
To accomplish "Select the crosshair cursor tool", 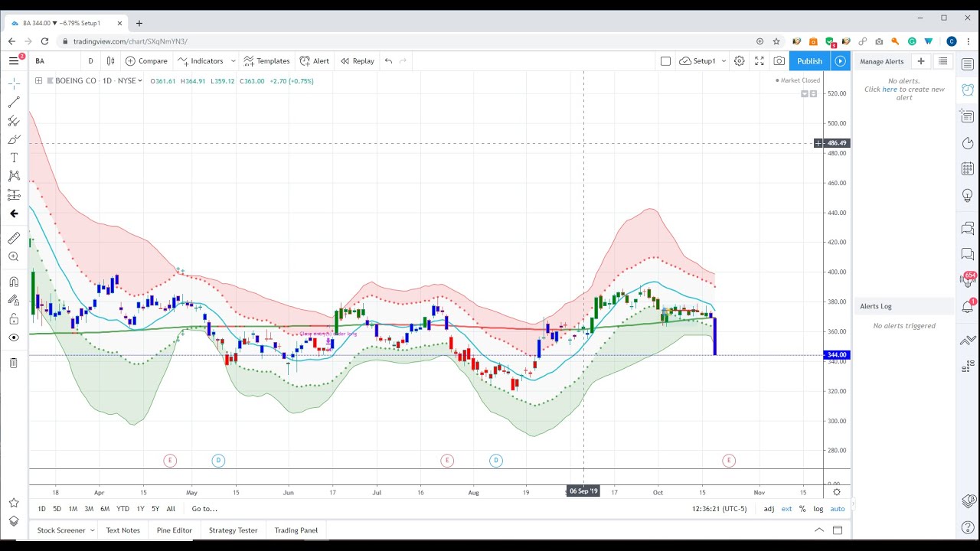I will [x=14, y=83].
